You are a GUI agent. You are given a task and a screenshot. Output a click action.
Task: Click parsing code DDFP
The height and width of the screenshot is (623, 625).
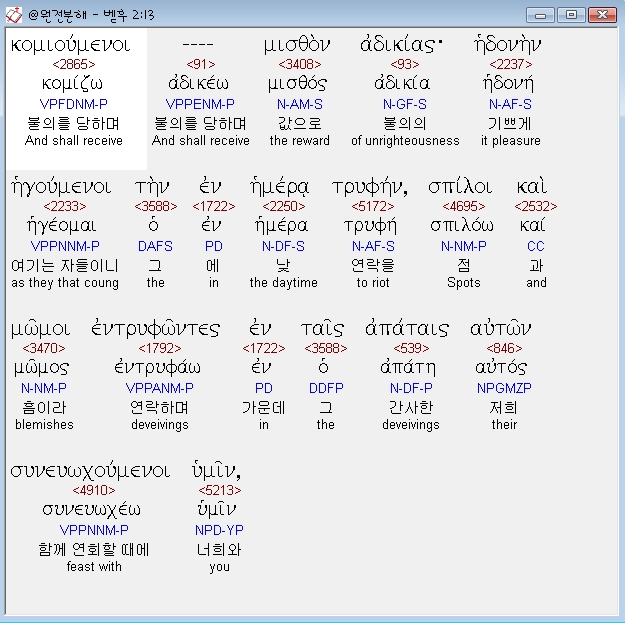326,388
